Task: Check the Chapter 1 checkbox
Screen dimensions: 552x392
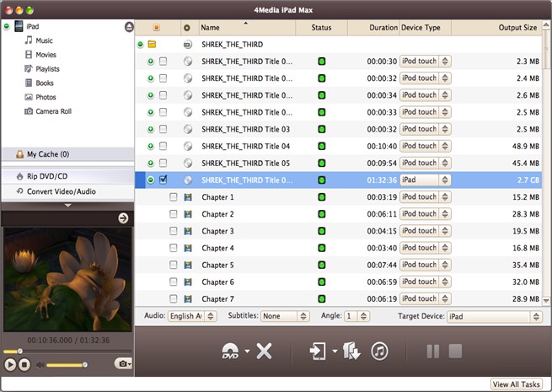Action: point(174,197)
